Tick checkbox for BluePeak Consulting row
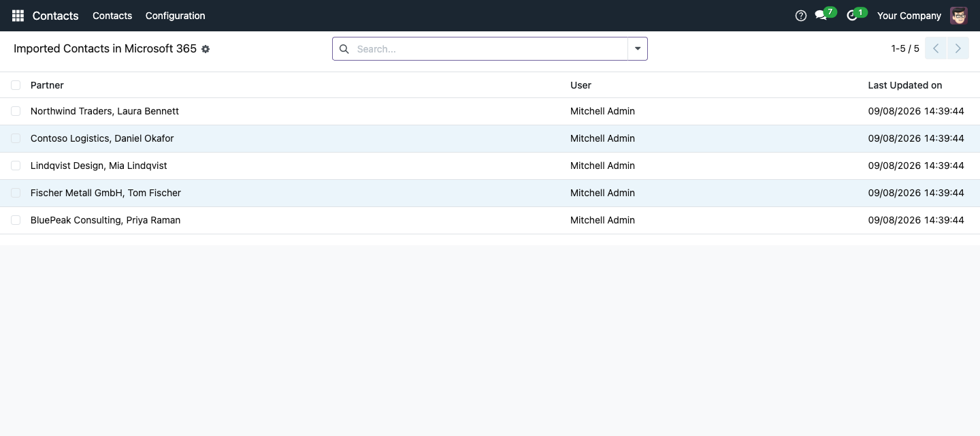The width and height of the screenshot is (980, 436). 16,220
